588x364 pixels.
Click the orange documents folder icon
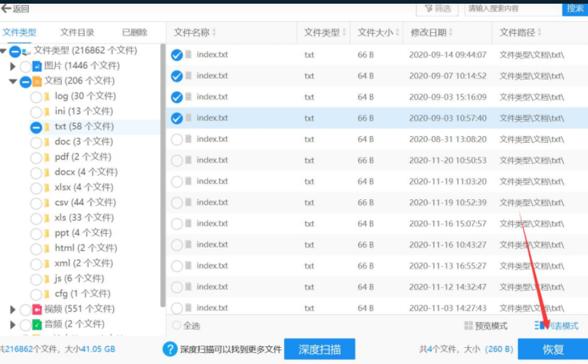pyautogui.click(x=37, y=82)
